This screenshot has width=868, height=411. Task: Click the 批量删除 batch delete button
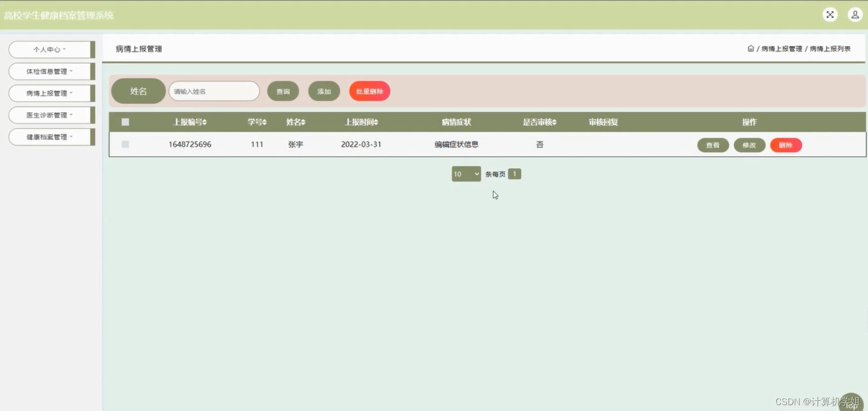point(369,91)
